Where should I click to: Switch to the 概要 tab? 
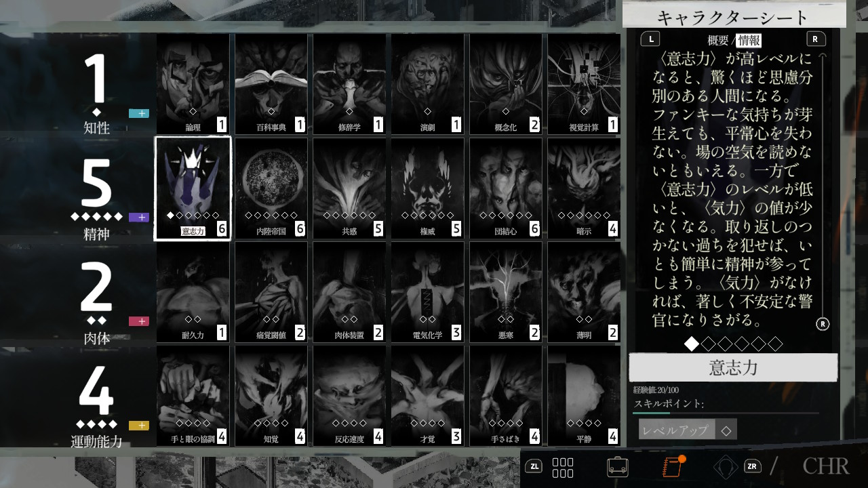(718, 40)
